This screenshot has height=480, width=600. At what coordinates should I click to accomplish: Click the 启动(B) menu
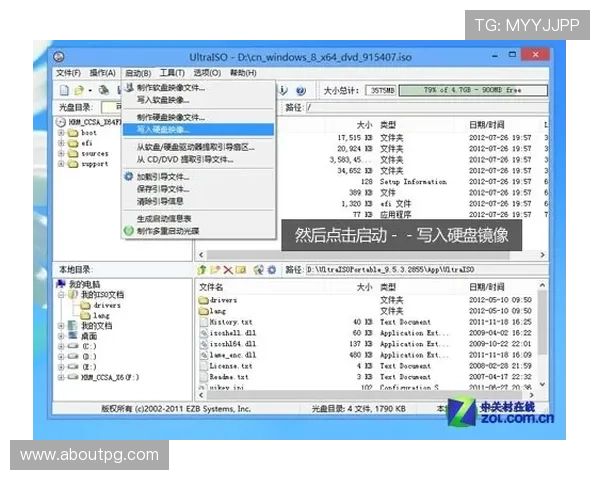click(138, 73)
